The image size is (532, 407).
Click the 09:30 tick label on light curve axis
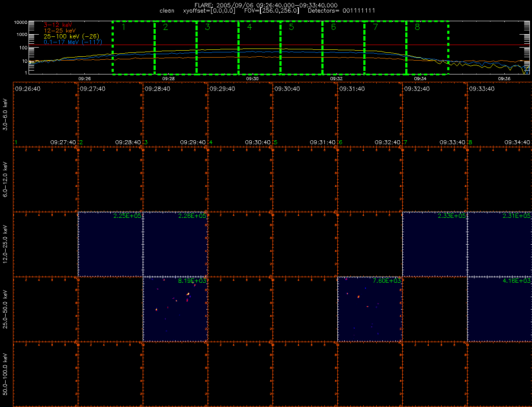(x=252, y=79)
